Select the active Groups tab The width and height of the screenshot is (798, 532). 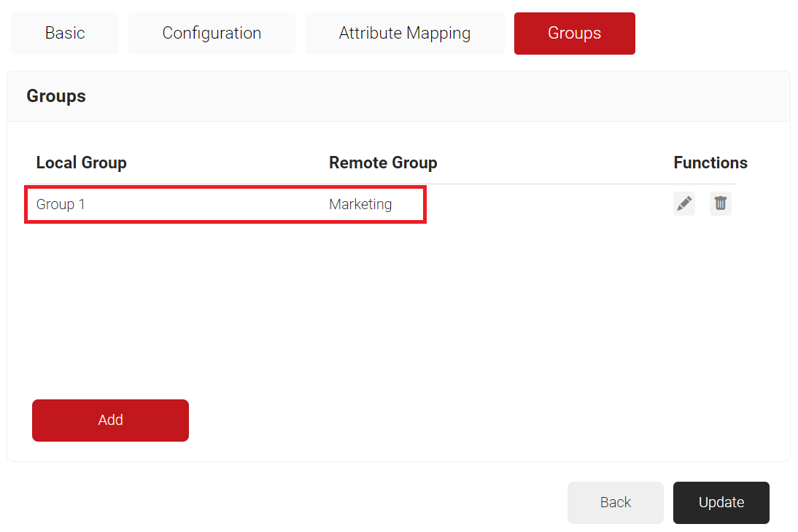point(574,34)
